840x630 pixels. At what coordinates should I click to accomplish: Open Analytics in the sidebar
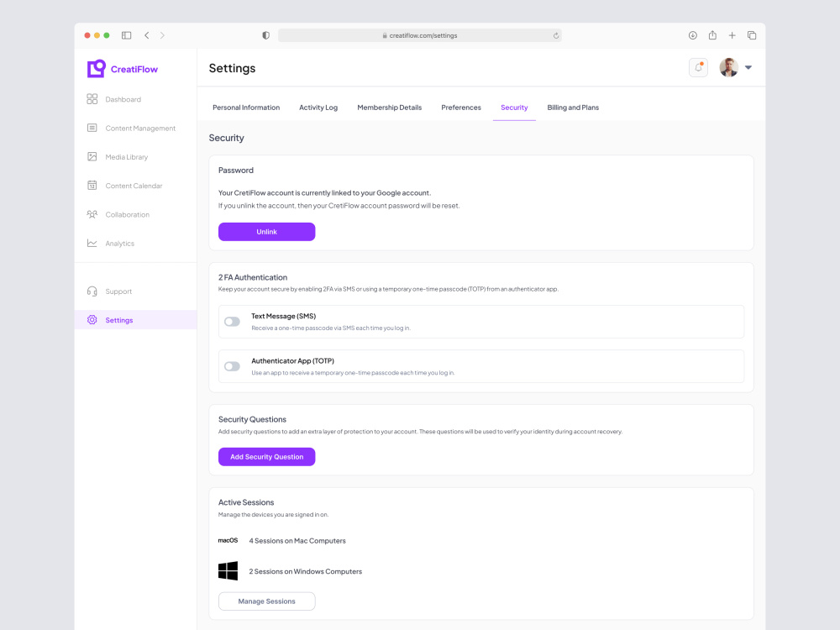tap(110, 244)
